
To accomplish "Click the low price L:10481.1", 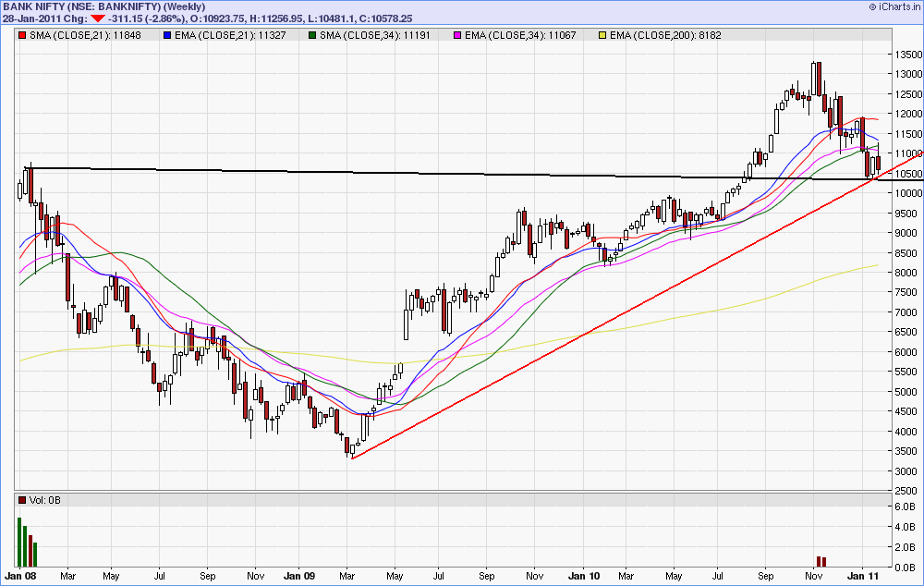I will click(329, 18).
